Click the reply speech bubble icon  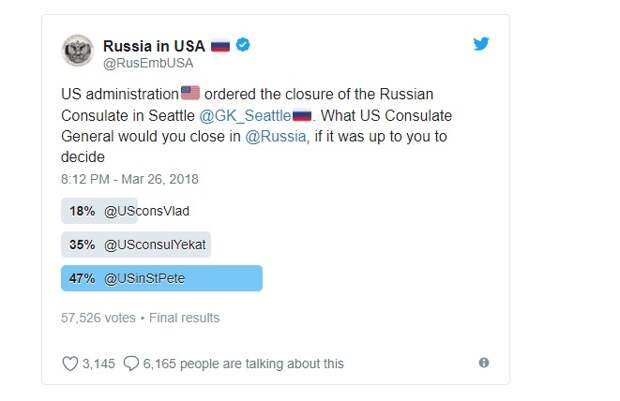tap(131, 363)
